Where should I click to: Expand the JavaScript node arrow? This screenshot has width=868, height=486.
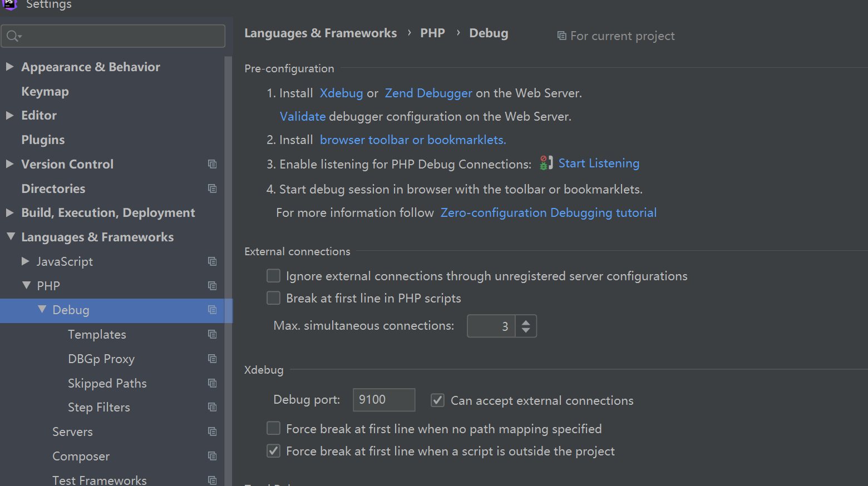click(25, 261)
